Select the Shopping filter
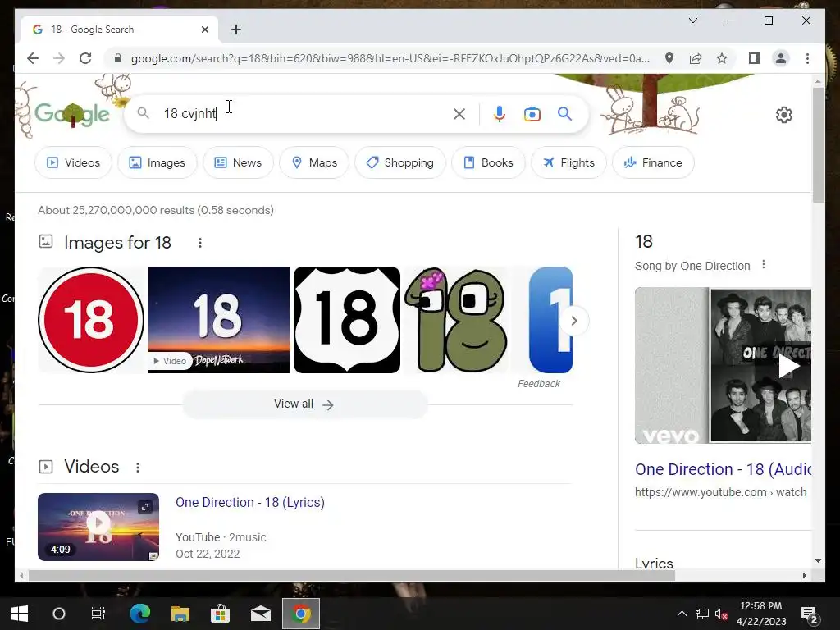The height and width of the screenshot is (630, 840). (x=400, y=162)
